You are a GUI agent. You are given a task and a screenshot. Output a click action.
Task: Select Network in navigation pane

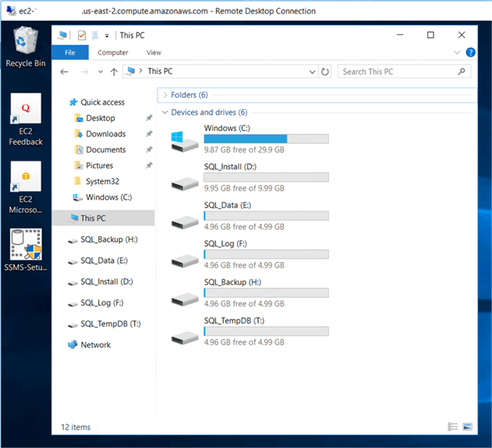point(96,345)
